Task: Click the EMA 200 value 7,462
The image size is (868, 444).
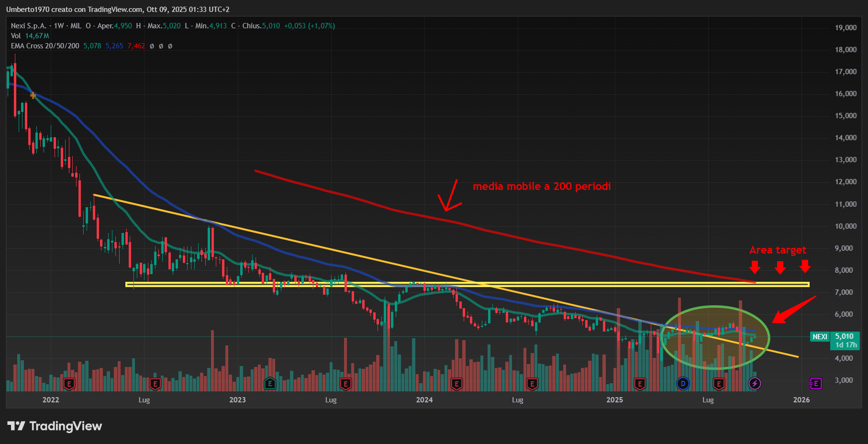Action: coord(136,46)
